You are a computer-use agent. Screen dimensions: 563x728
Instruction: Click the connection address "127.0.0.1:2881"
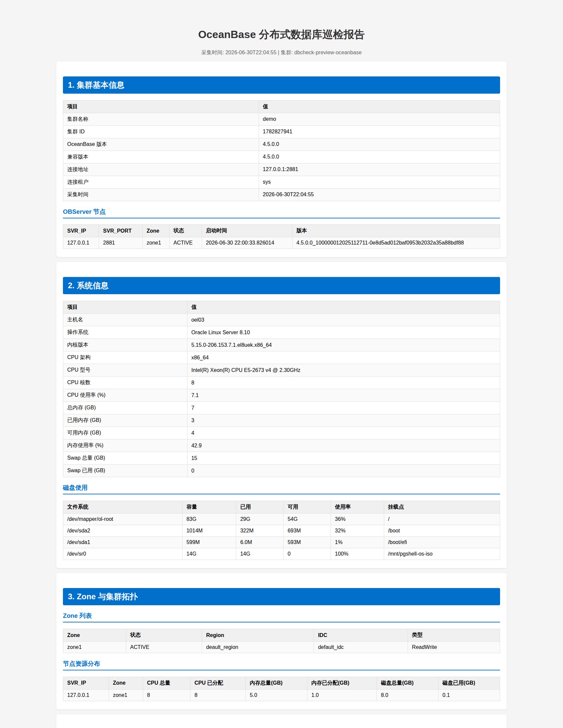280,169
